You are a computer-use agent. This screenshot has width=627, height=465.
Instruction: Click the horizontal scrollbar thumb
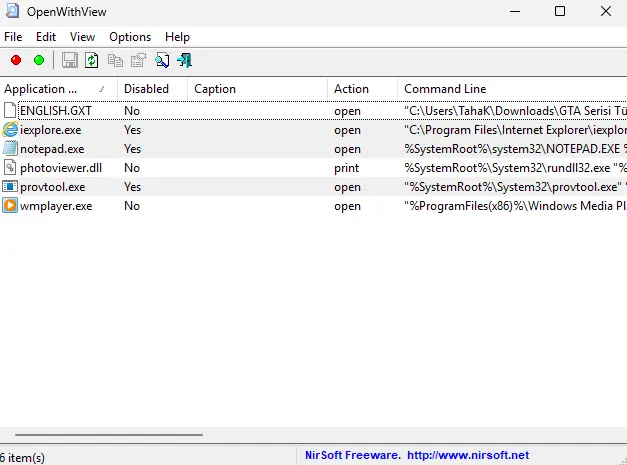tap(109, 434)
